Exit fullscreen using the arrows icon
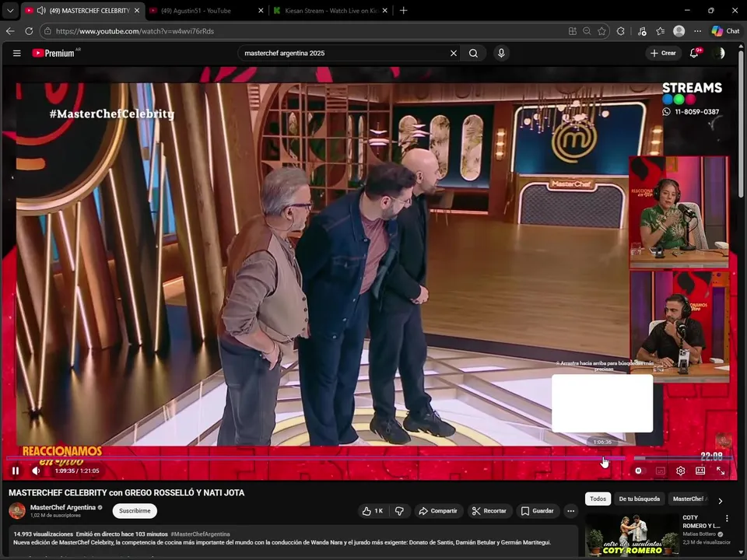 [721, 471]
